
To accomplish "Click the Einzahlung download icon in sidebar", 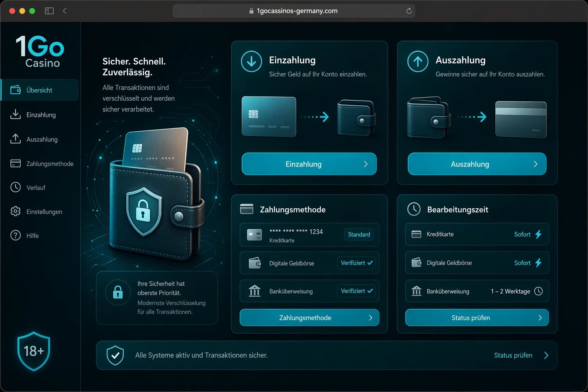I will 15,114.
